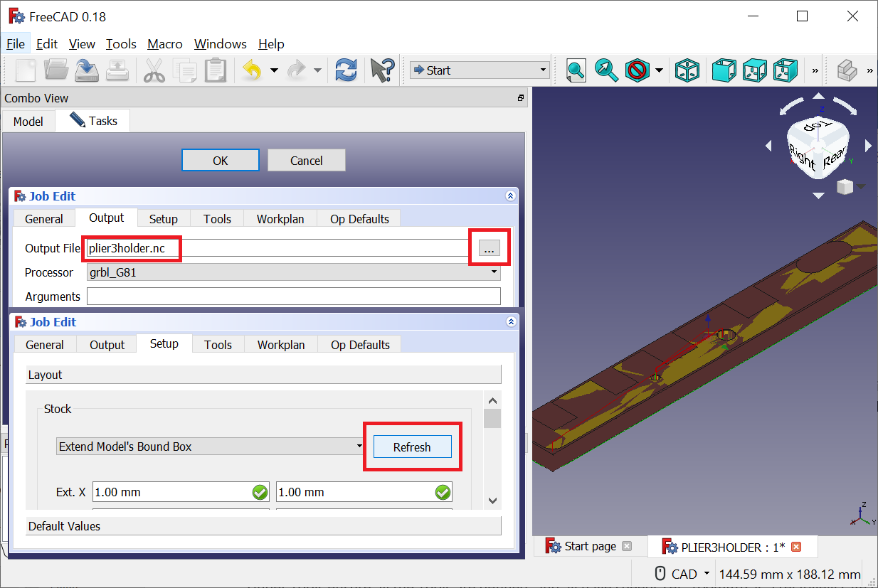Click the navigation cube's right arrow
This screenshot has height=588, width=878.
click(x=868, y=146)
